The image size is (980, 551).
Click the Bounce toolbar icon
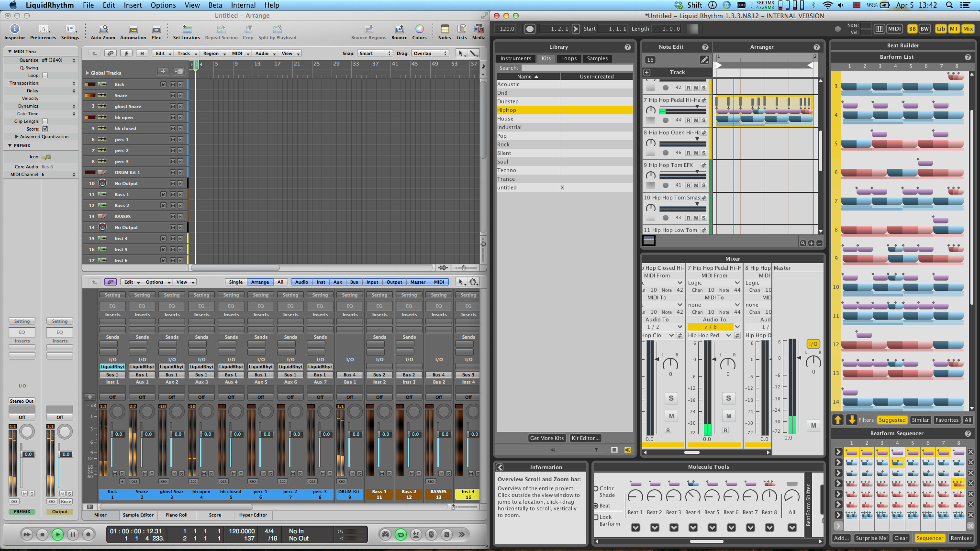pos(399,30)
